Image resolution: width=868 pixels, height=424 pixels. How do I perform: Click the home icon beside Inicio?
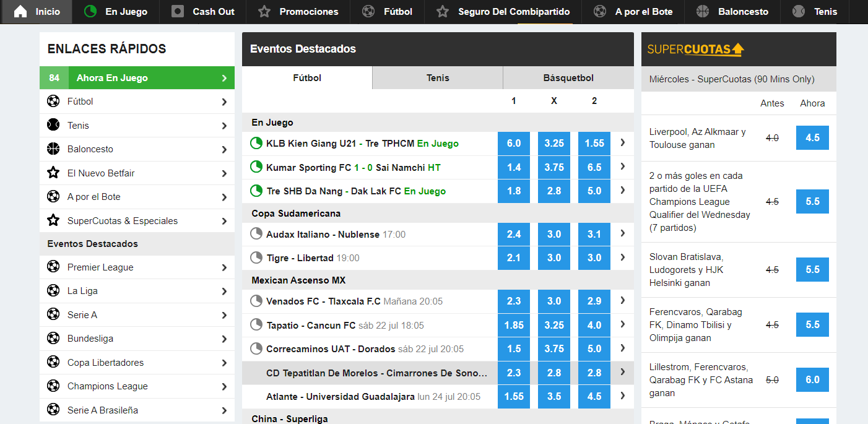[x=20, y=11]
